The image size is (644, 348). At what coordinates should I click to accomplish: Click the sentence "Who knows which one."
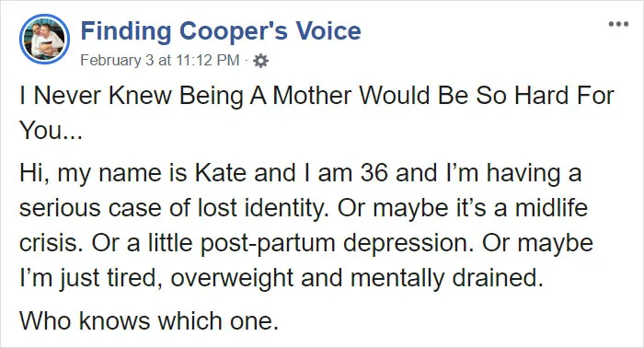click(x=149, y=320)
